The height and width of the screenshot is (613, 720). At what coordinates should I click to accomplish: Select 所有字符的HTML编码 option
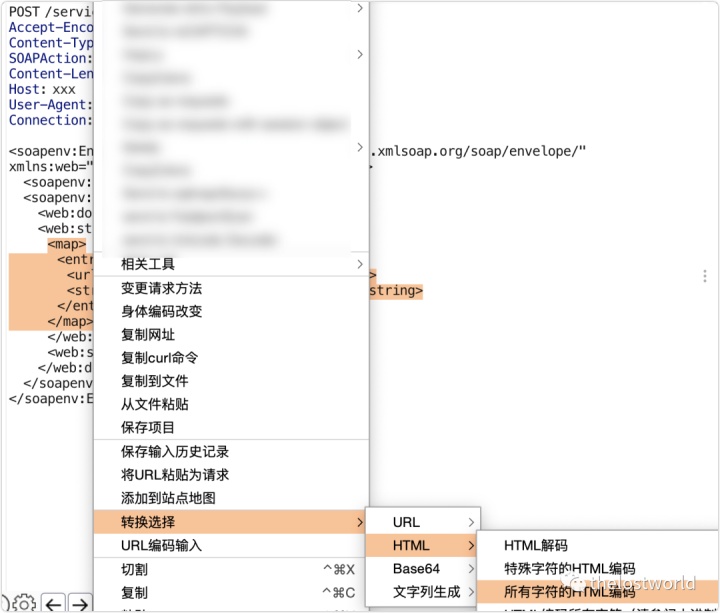click(x=598, y=592)
